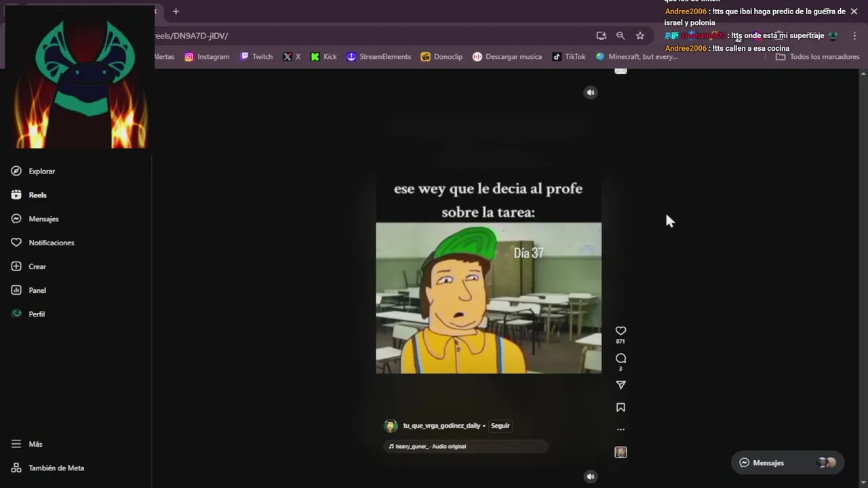Open comments on the reel
Viewport: 868px width, 488px height.
[x=620, y=359]
